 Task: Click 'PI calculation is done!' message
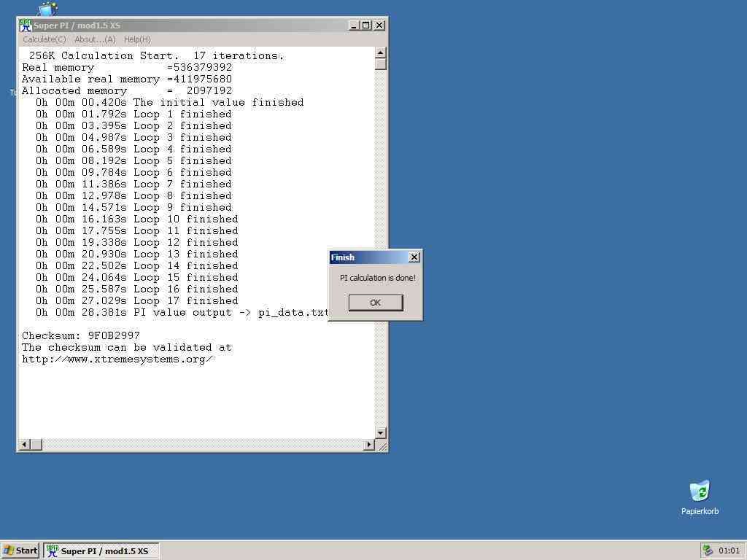click(x=377, y=278)
